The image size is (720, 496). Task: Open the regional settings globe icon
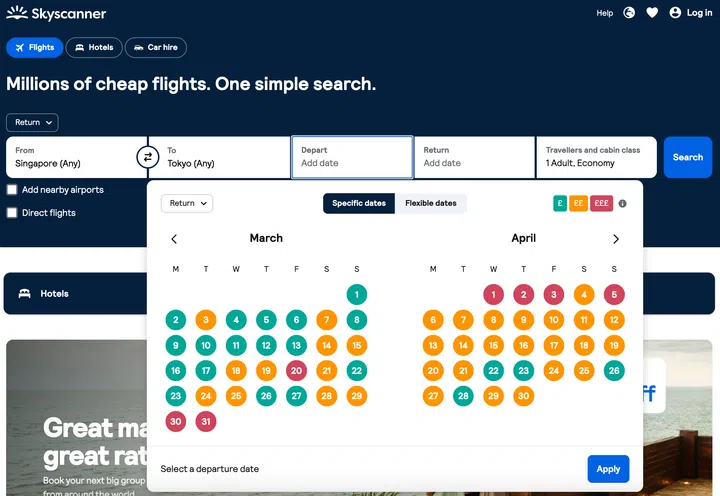(x=629, y=13)
